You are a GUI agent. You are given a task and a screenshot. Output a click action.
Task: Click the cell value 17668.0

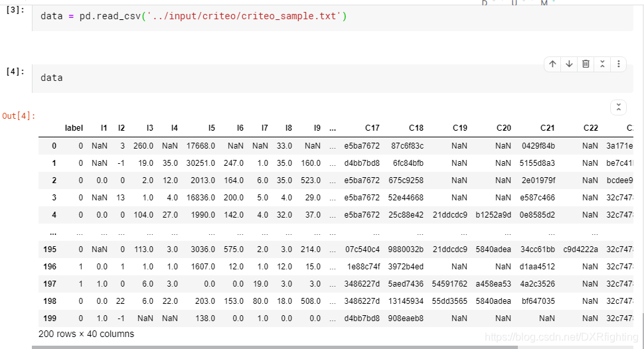point(201,146)
